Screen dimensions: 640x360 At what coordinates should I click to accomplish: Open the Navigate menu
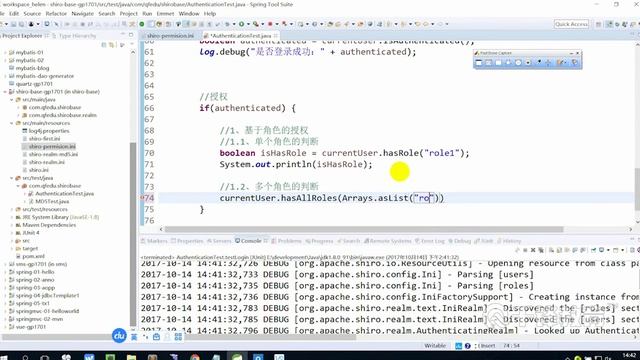[x=82, y=13]
